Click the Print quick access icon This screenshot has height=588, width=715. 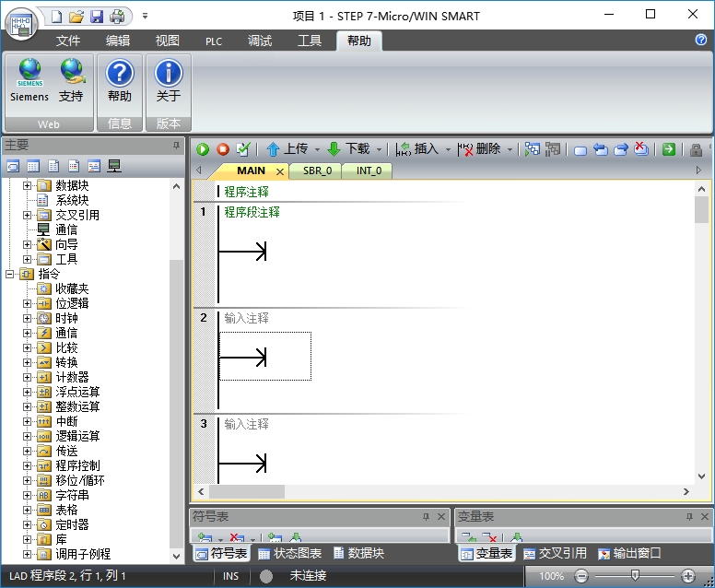[x=117, y=17]
